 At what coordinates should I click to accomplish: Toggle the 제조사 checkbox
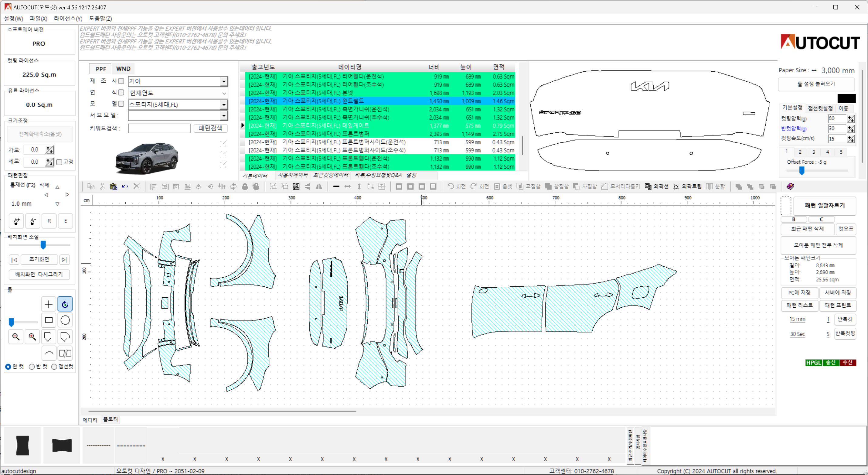tap(121, 81)
